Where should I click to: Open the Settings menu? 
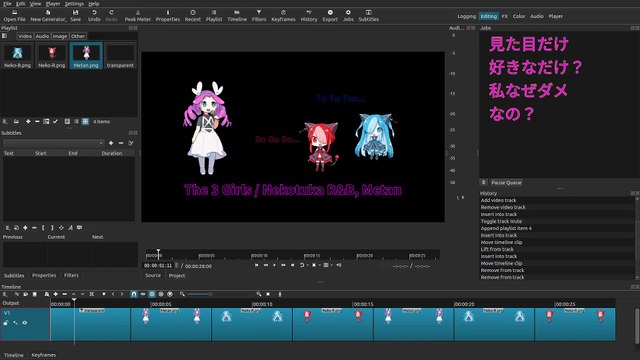pyautogui.click(x=74, y=4)
